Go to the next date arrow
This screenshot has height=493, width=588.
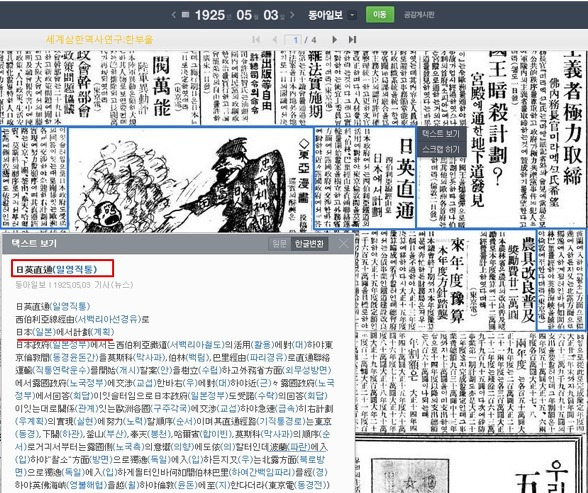click(x=292, y=15)
